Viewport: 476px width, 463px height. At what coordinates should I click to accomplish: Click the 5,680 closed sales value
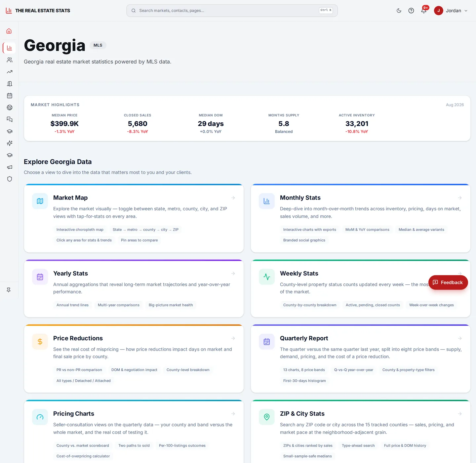[138, 124]
